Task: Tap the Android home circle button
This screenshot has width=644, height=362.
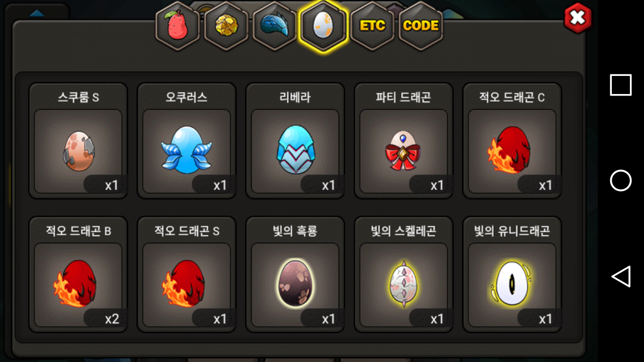Action: tap(621, 180)
